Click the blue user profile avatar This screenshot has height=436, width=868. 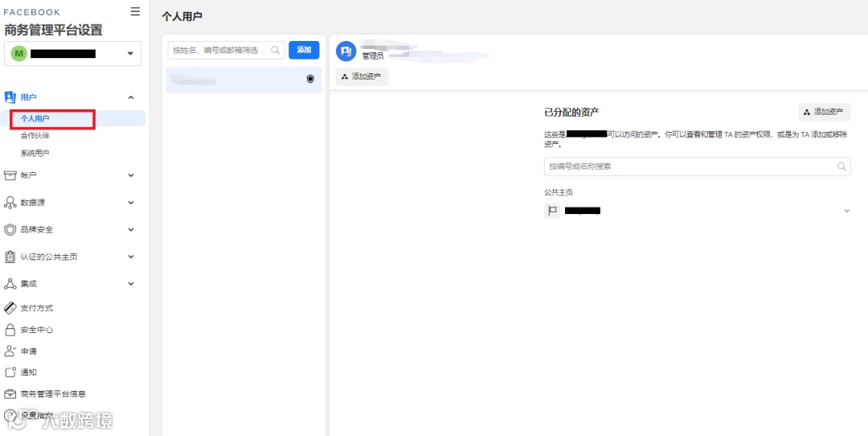[346, 51]
